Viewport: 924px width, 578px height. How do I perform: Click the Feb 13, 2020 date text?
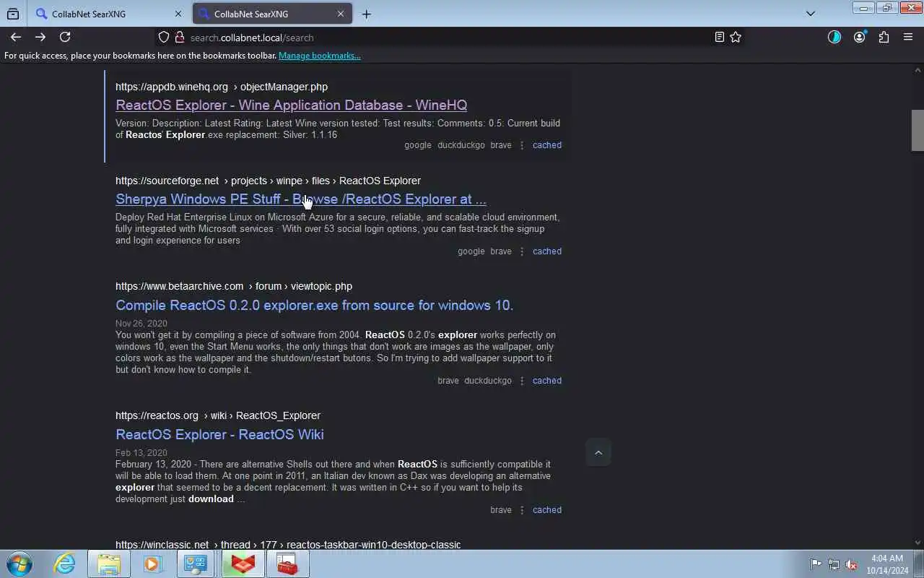[x=141, y=453]
